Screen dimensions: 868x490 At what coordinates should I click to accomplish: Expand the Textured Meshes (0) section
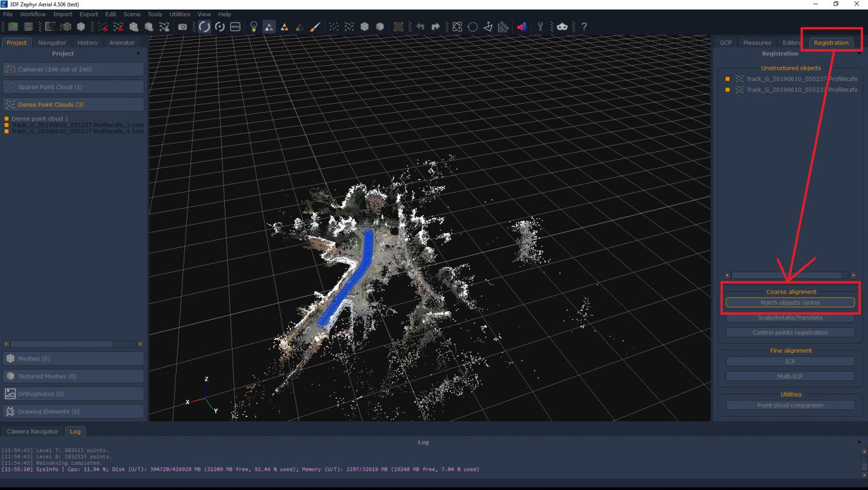[74, 376]
